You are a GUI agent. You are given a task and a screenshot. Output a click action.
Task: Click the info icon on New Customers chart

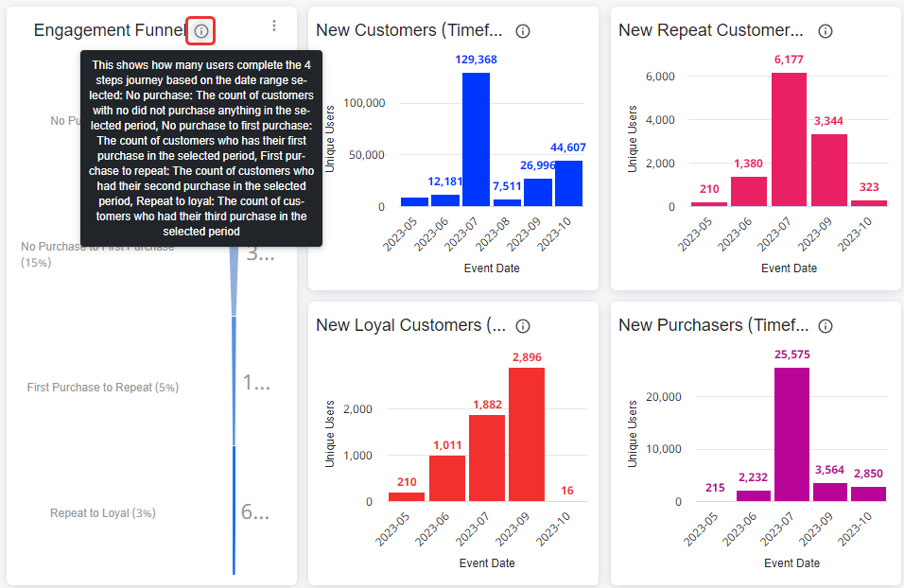click(522, 31)
